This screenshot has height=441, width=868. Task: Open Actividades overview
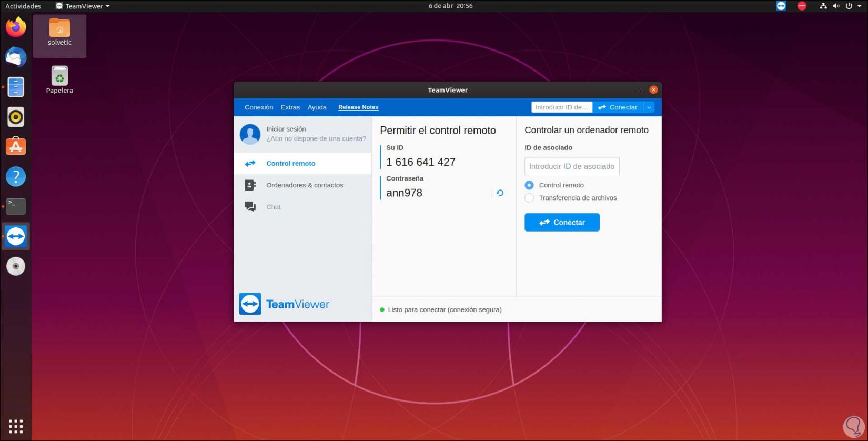click(23, 6)
